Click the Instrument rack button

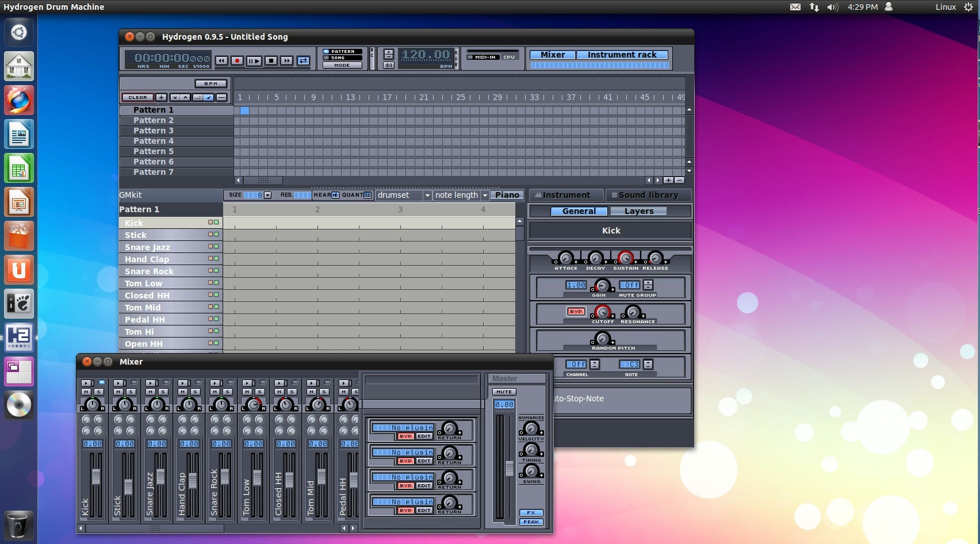(623, 54)
